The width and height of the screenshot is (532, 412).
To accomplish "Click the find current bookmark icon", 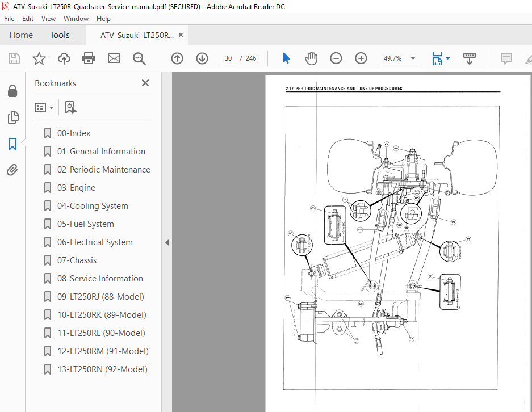I will click(x=70, y=107).
